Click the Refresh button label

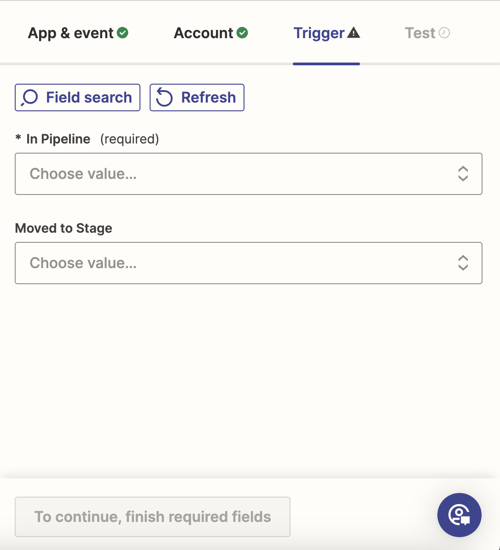[x=208, y=98]
